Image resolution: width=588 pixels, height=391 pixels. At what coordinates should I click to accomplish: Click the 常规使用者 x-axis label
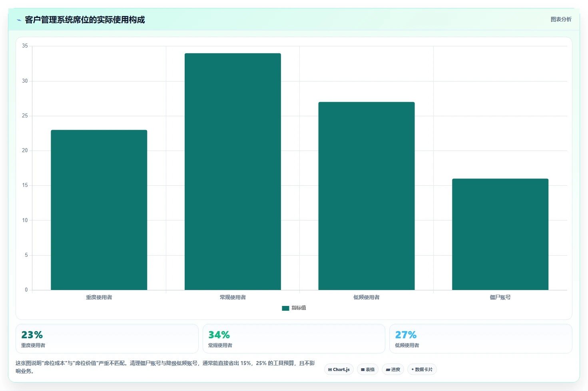click(233, 297)
